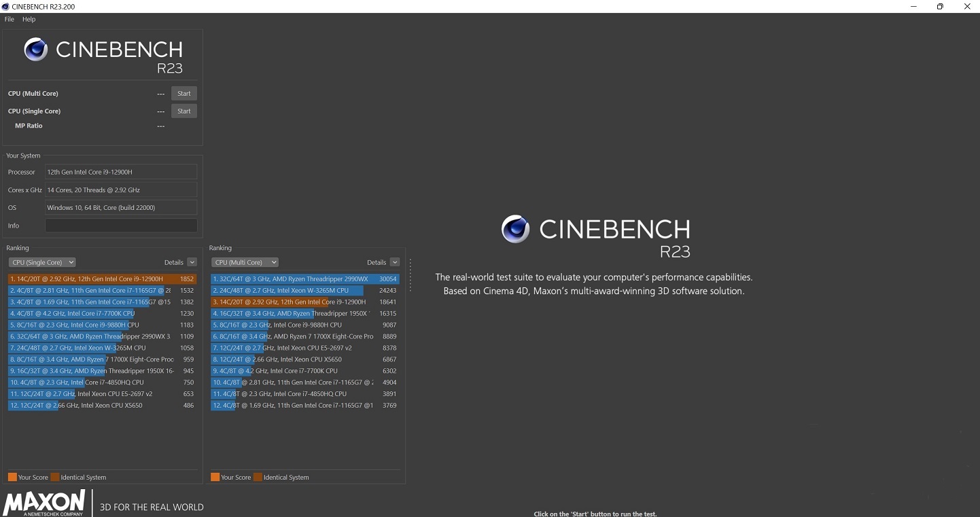Image resolution: width=980 pixels, height=517 pixels.
Task: Click the Identical System swatch in the right legend
Action: [258, 478]
